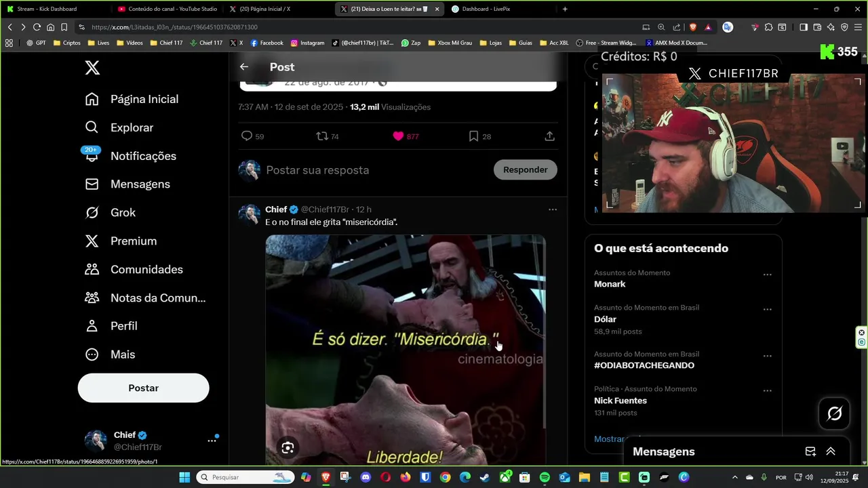Switch to the Página Inicial / X tab
Screen dimensions: 868x488
click(x=278, y=9)
